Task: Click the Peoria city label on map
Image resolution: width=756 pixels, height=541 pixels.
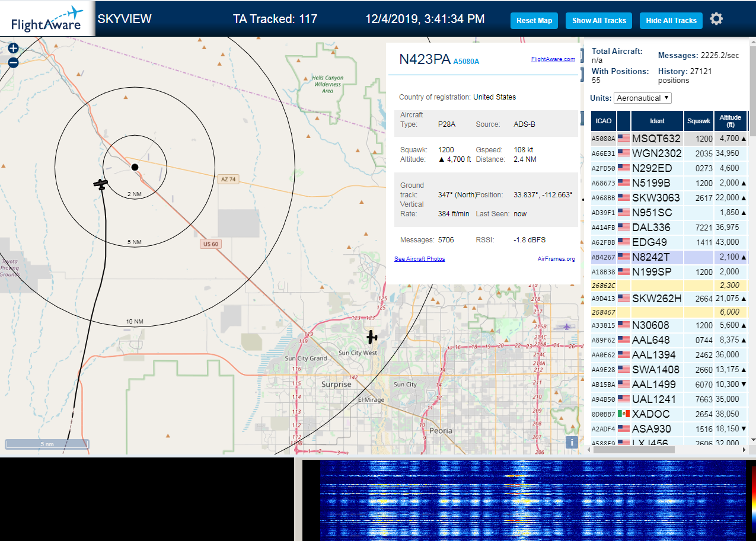Action: point(441,431)
